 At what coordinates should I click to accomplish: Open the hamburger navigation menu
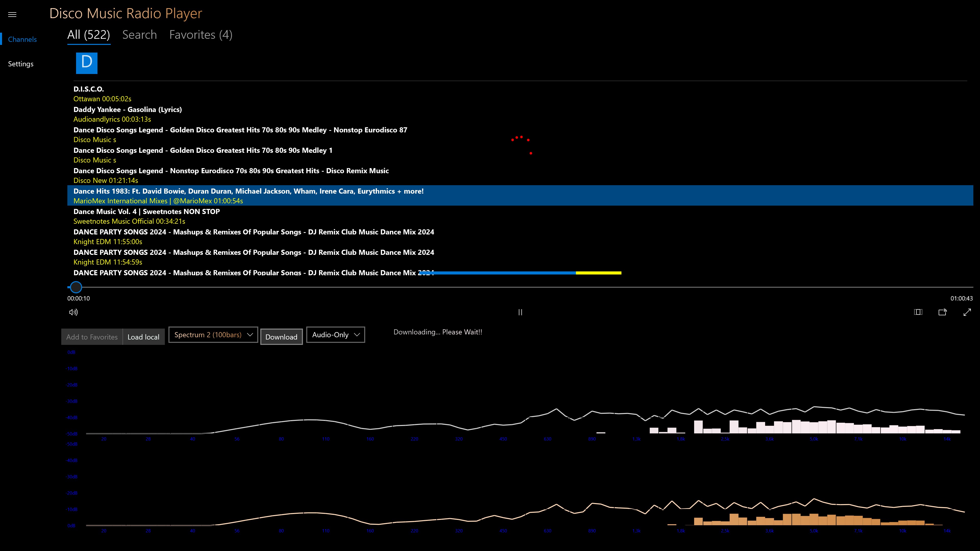[12, 15]
